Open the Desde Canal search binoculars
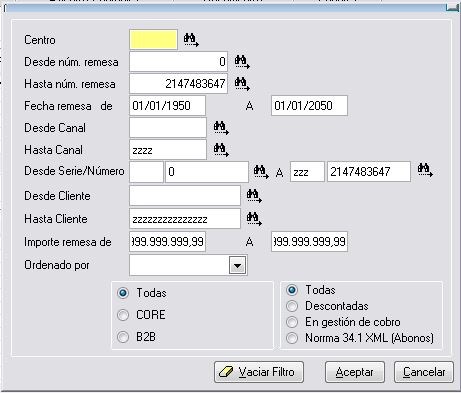The height and width of the screenshot is (393, 461). [x=221, y=128]
